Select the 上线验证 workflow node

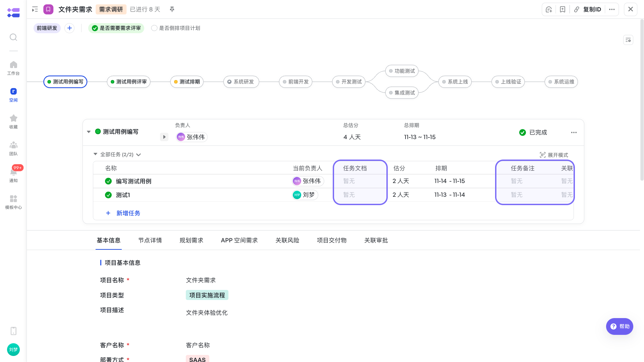pyautogui.click(x=508, y=82)
